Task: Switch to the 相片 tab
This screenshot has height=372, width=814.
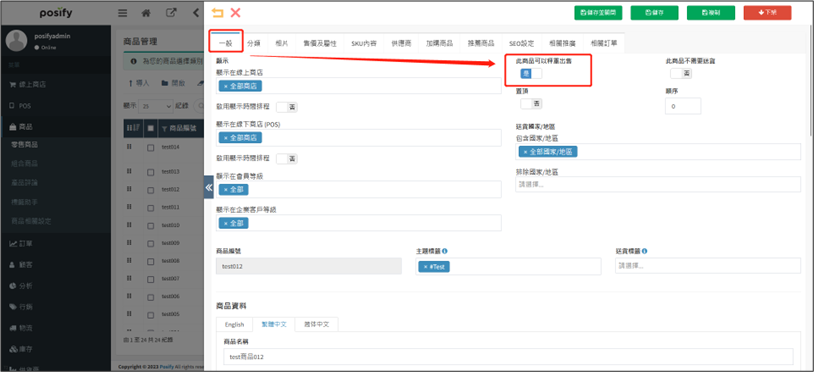Action: [281, 44]
